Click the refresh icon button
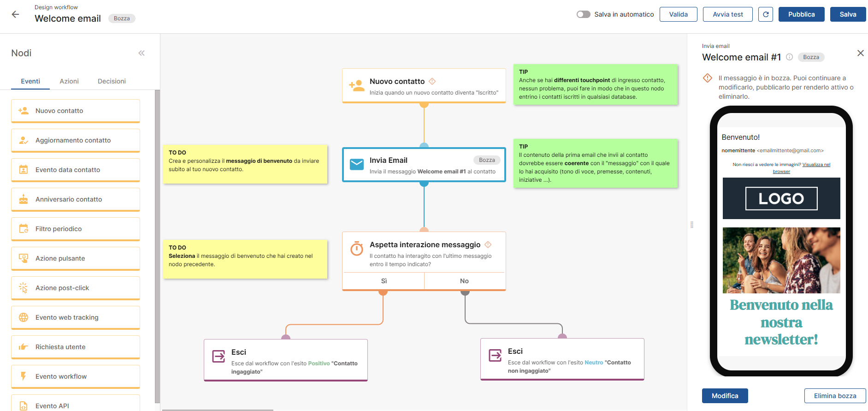This screenshot has height=411, width=868. point(766,14)
